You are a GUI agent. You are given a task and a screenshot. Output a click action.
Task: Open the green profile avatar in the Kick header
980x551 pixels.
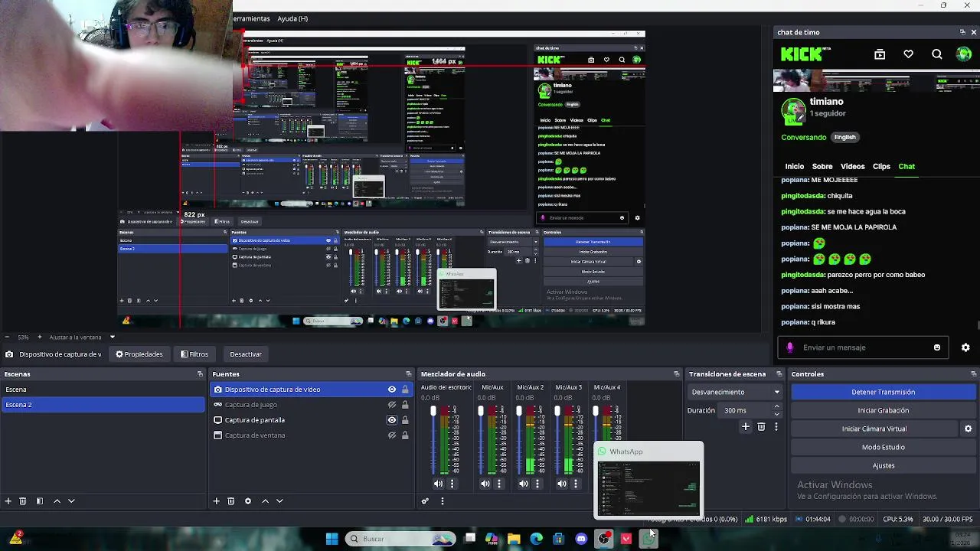[964, 54]
